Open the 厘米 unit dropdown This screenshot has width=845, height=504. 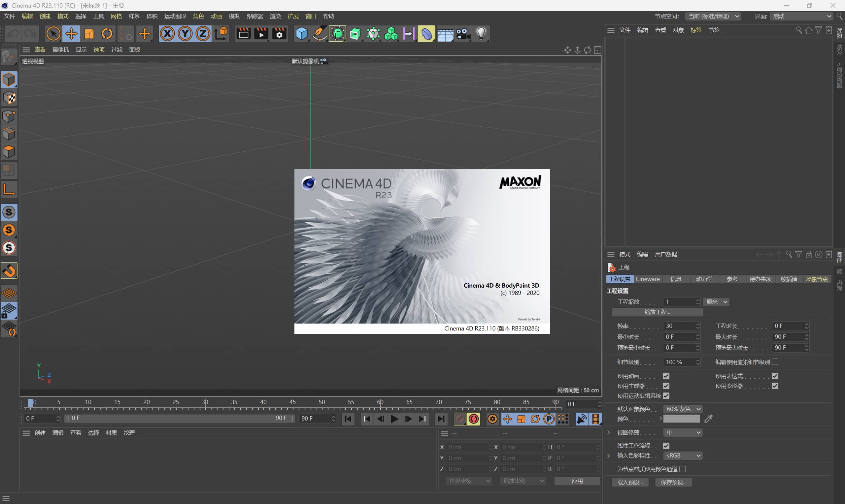[x=716, y=301]
